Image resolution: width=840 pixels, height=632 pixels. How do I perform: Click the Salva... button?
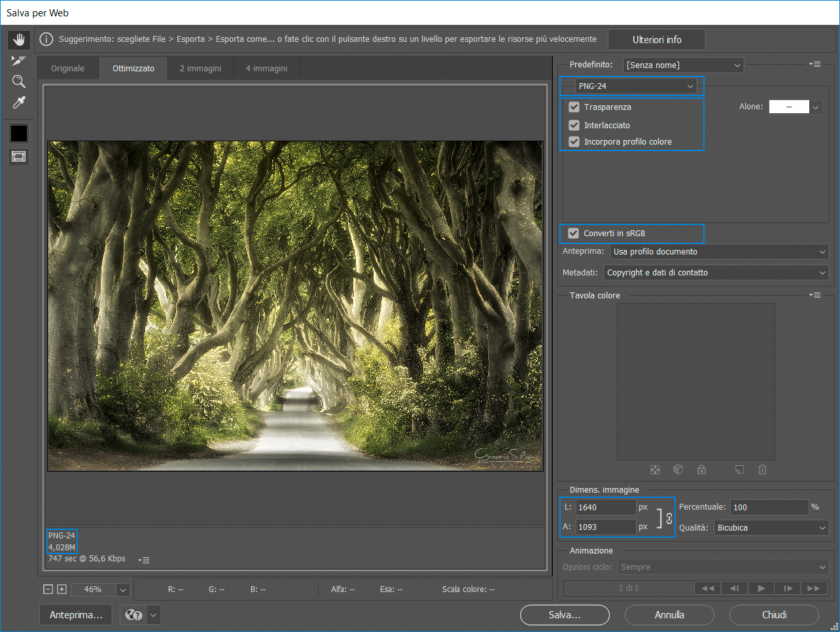coord(564,615)
